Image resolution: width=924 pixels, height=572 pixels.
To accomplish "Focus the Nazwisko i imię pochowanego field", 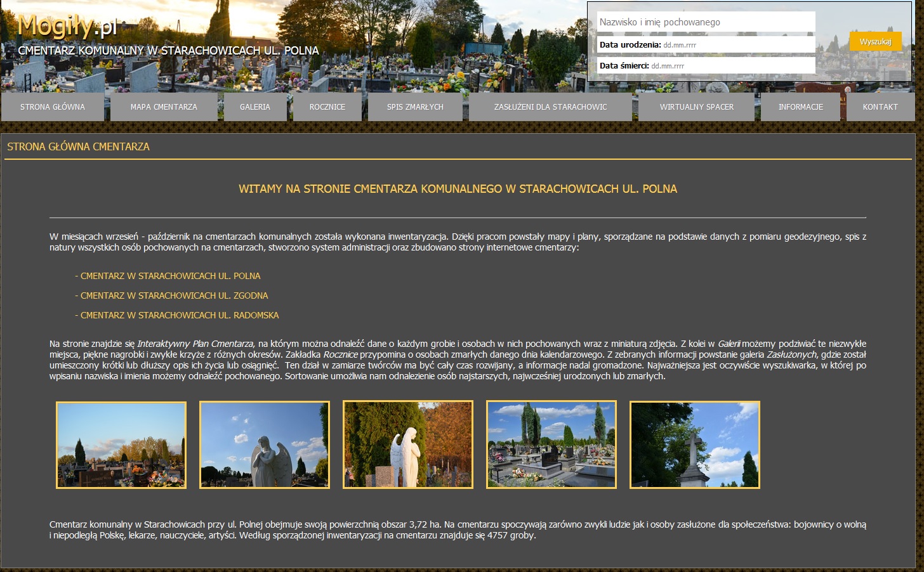I will click(x=706, y=22).
